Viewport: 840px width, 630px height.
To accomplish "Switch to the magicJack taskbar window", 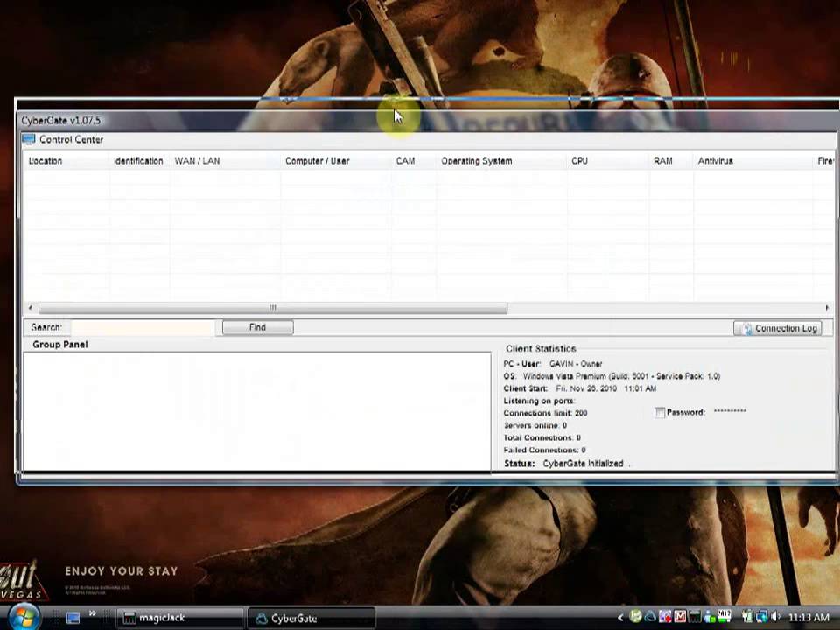I will click(x=180, y=618).
